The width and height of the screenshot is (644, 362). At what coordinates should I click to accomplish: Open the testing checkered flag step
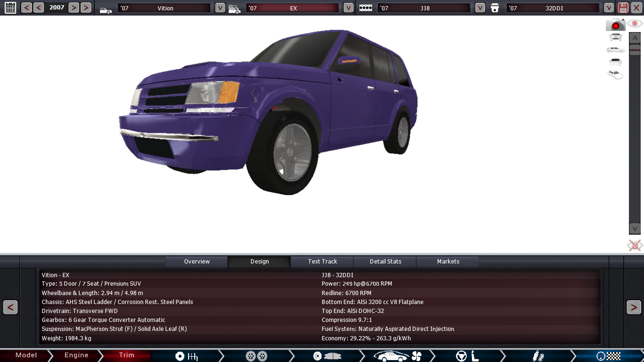click(608, 356)
